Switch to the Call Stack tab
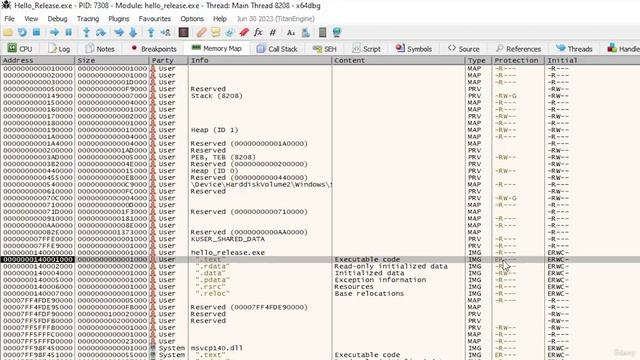The height and width of the screenshot is (360, 640). coord(277,49)
